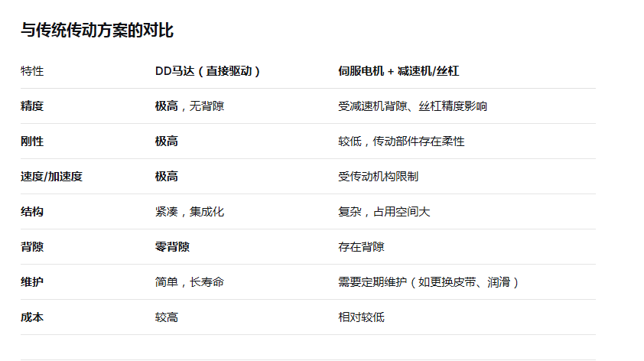Select the 成本 row label
Image resolution: width=644 pixels, height=361 pixels.
(x=32, y=317)
